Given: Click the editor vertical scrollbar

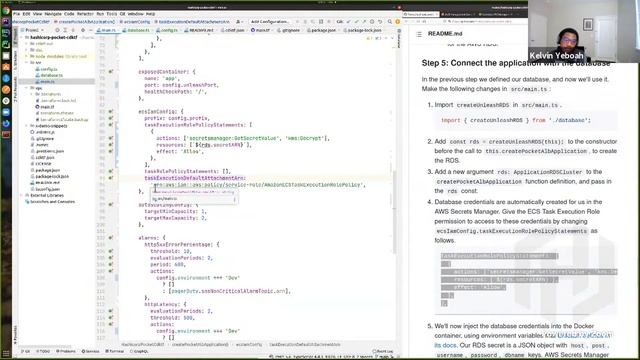Looking at the screenshot, I should (x=394, y=212).
